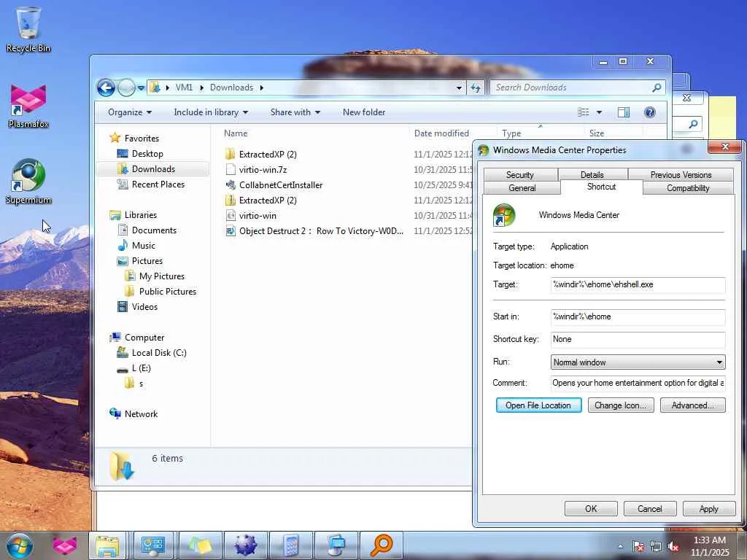Image resolution: width=747 pixels, height=560 pixels.
Task: Refresh the Downloads folder view
Action: tap(476, 87)
